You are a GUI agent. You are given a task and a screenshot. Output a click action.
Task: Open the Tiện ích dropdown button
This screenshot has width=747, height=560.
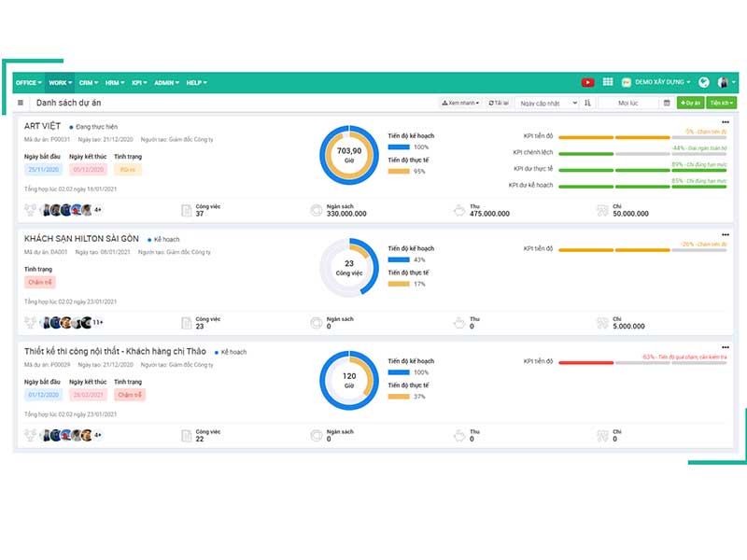click(721, 103)
